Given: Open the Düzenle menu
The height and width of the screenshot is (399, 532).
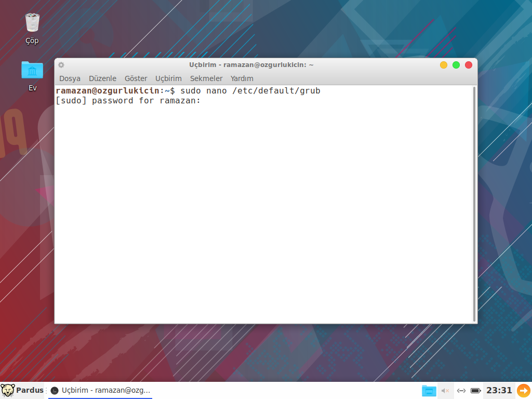Looking at the screenshot, I should click(102, 78).
